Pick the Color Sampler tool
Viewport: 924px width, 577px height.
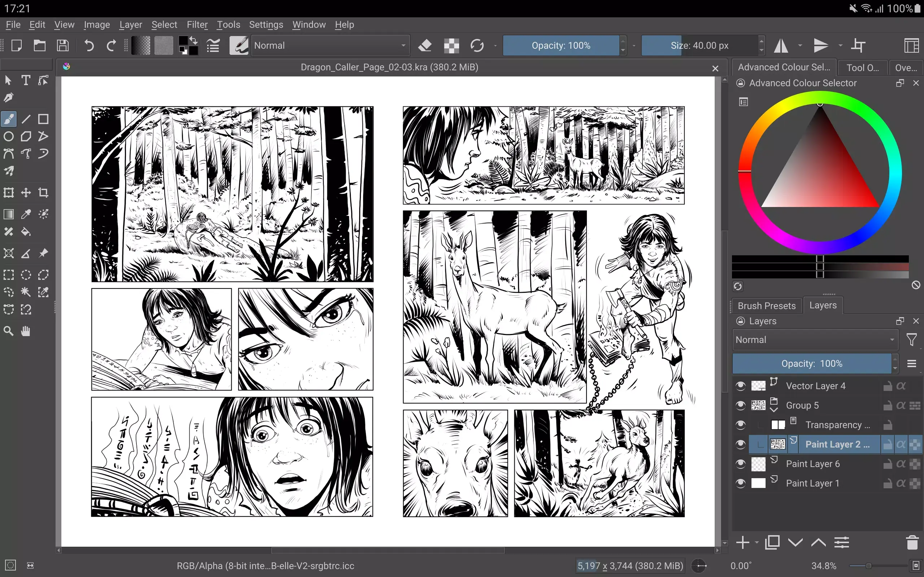[x=26, y=214]
